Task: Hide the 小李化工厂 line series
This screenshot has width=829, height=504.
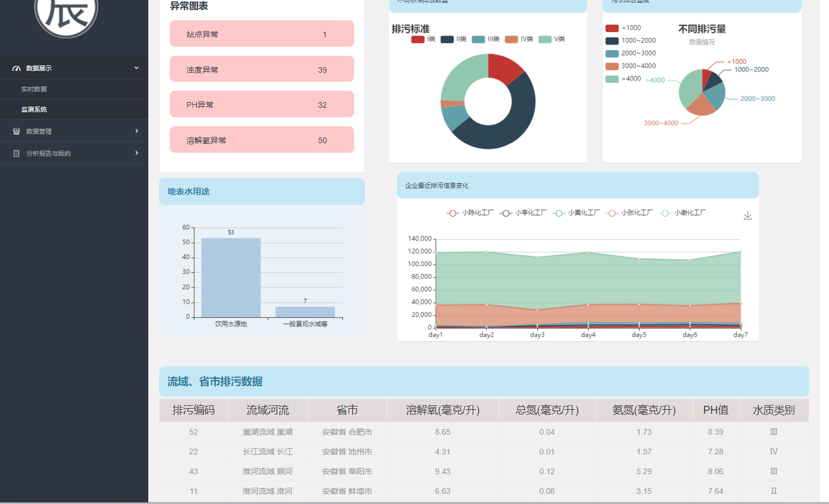Action: coord(523,213)
